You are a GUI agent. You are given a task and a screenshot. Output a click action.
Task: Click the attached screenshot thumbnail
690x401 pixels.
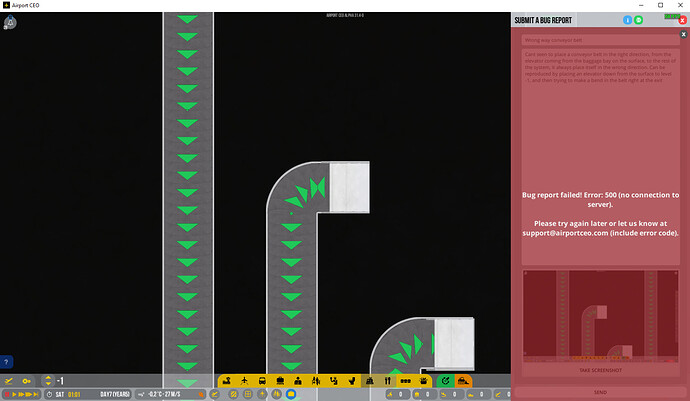coord(600,316)
